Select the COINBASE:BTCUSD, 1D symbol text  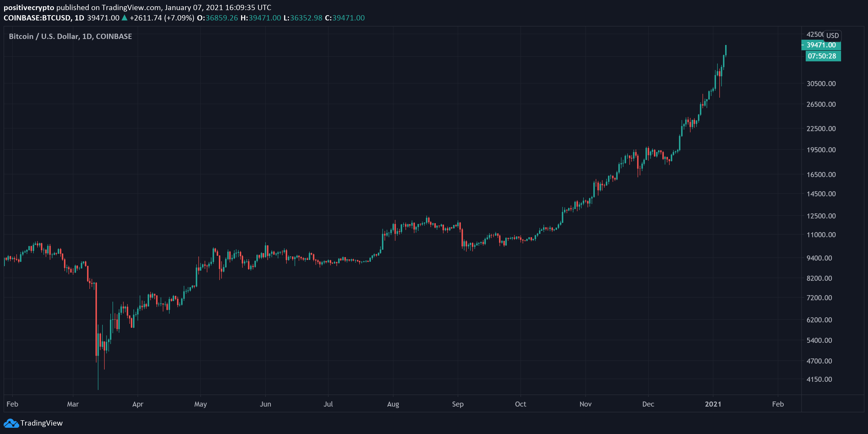[x=44, y=18]
